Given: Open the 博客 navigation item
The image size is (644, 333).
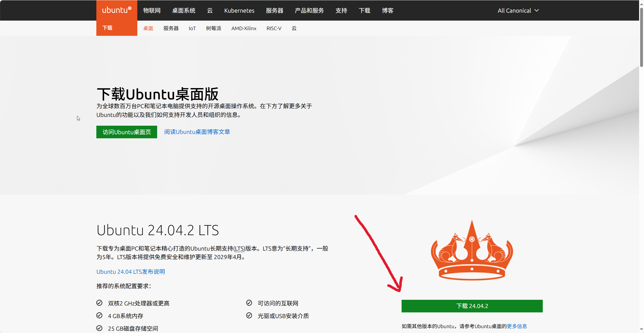Looking at the screenshot, I should tap(388, 11).
